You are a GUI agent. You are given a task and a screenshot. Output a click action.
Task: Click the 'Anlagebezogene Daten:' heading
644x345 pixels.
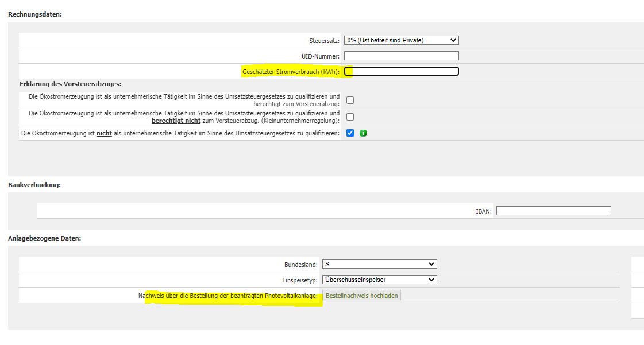click(45, 238)
